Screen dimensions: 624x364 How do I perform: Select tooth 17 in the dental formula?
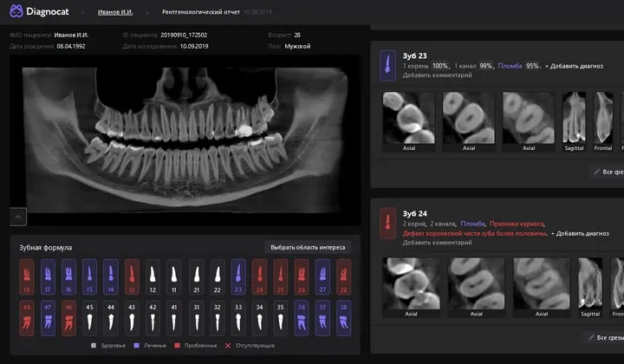pyautogui.click(x=48, y=276)
